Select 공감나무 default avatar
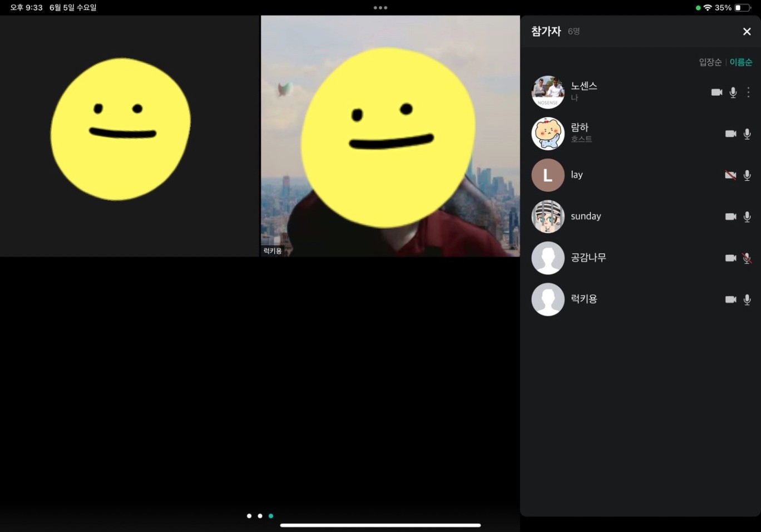Viewport: 761px width, 532px height. pyautogui.click(x=548, y=258)
